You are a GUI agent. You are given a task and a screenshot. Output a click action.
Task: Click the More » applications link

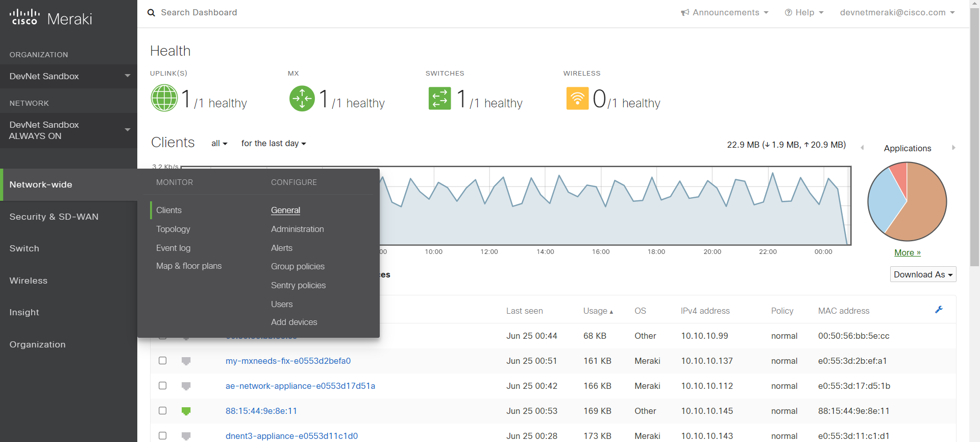tap(907, 252)
